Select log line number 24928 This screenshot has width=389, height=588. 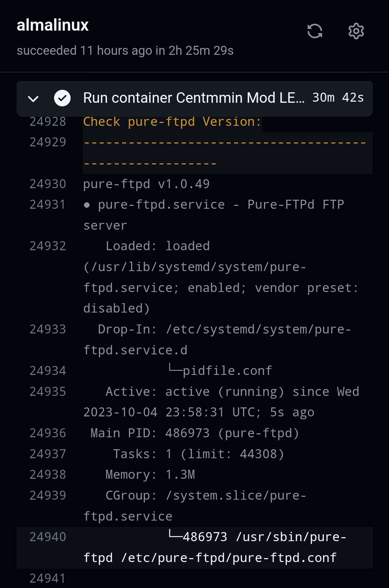coord(48,122)
